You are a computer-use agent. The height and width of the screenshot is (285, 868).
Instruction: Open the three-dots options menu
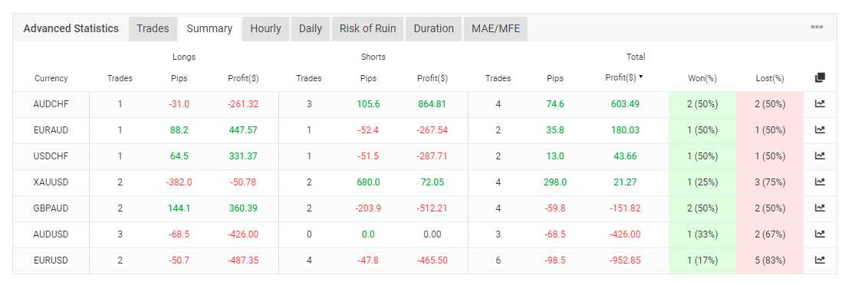coord(817,27)
